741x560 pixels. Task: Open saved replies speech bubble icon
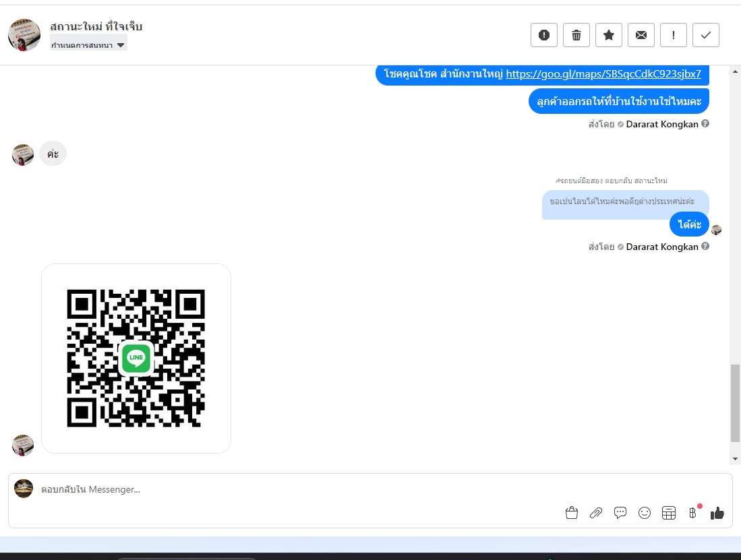tap(620, 513)
